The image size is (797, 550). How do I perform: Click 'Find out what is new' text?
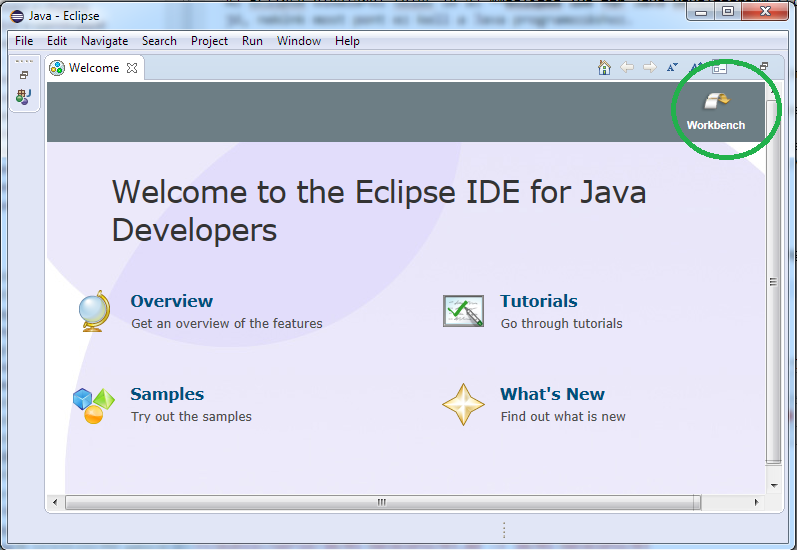pyautogui.click(x=563, y=416)
